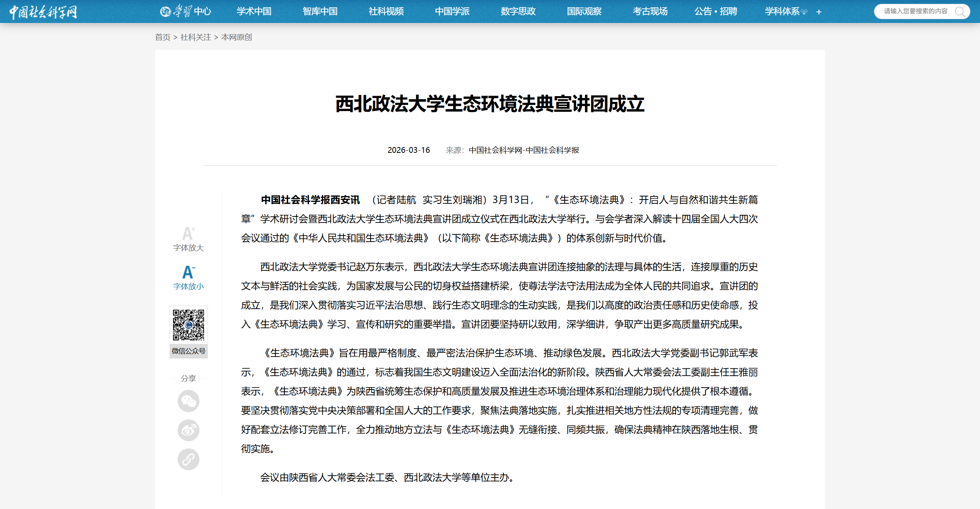Open the 智库中国 menu

[x=320, y=11]
